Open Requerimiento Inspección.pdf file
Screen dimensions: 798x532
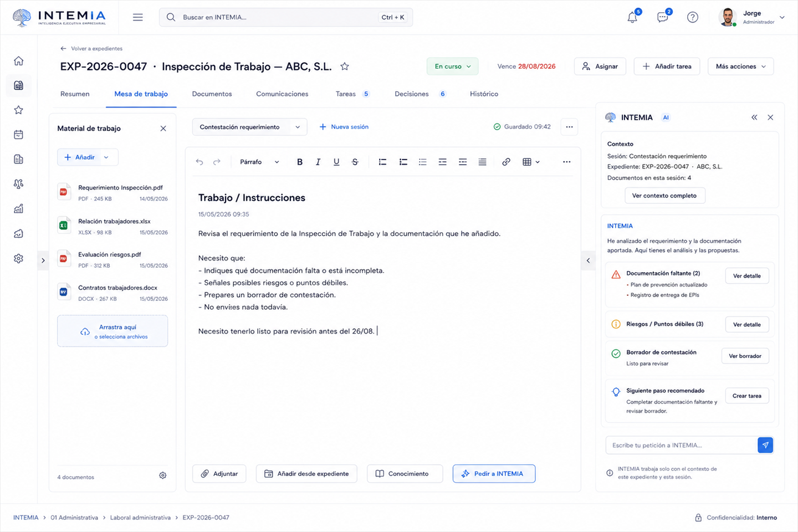112,192
